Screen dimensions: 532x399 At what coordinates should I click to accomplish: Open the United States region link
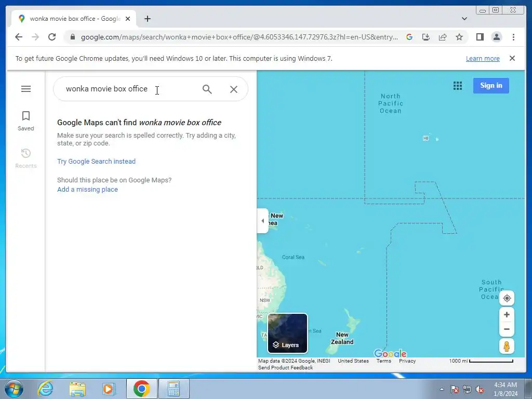353,361
